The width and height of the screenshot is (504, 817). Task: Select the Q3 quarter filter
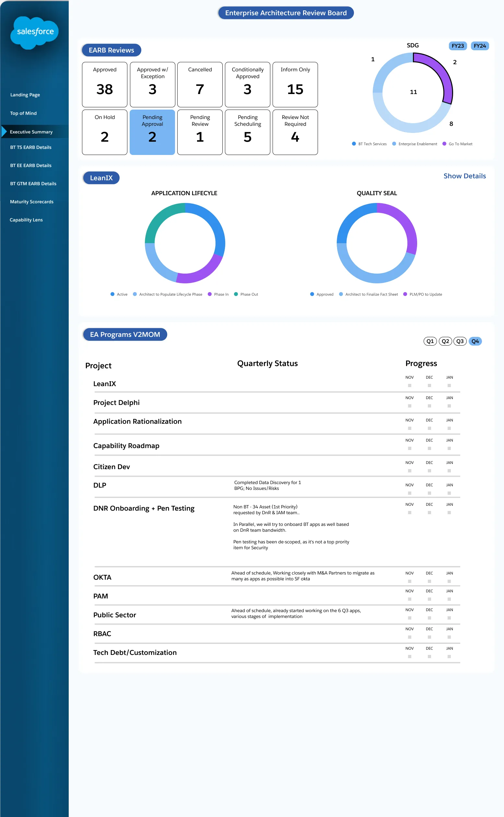click(x=460, y=341)
